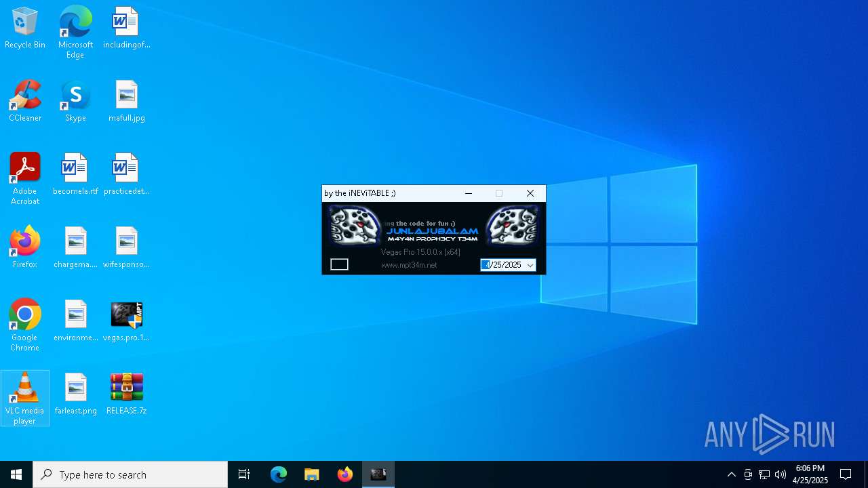Select the Adobe Acrobat desktop shortcut

[x=25, y=179]
